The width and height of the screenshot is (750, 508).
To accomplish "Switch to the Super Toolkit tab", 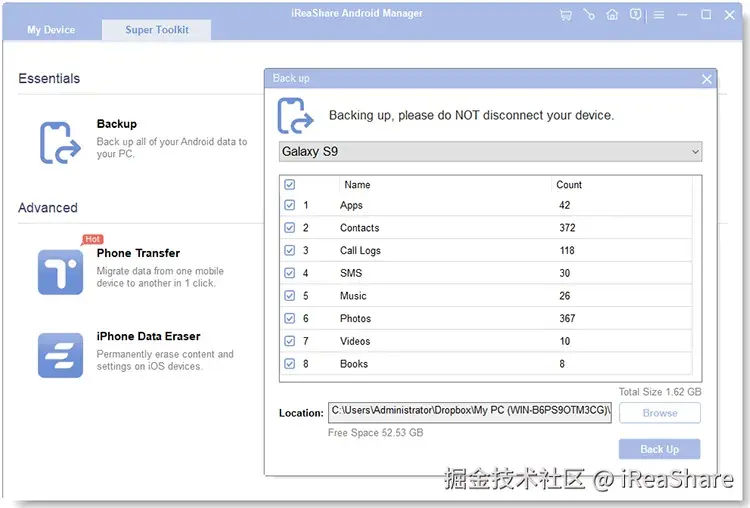I will [157, 30].
